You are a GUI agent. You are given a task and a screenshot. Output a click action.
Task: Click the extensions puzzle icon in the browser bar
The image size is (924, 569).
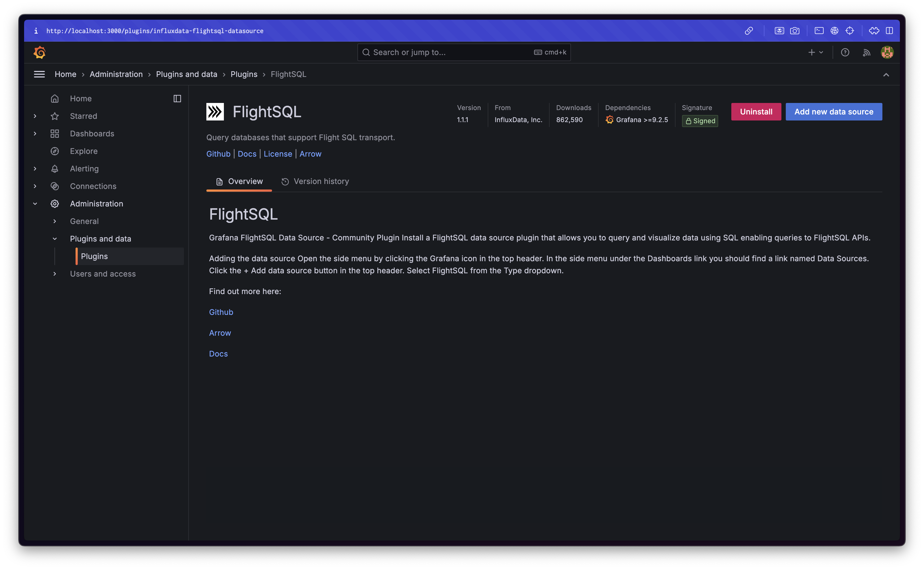click(874, 31)
